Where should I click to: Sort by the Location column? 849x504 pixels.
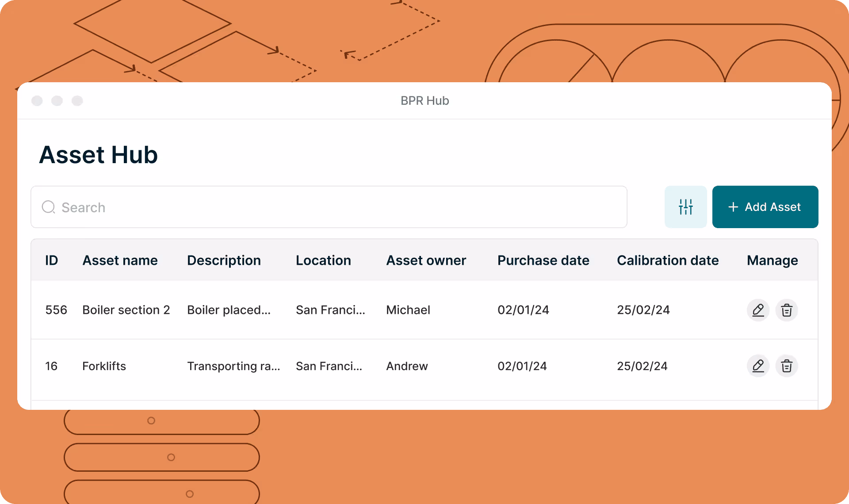(x=323, y=260)
